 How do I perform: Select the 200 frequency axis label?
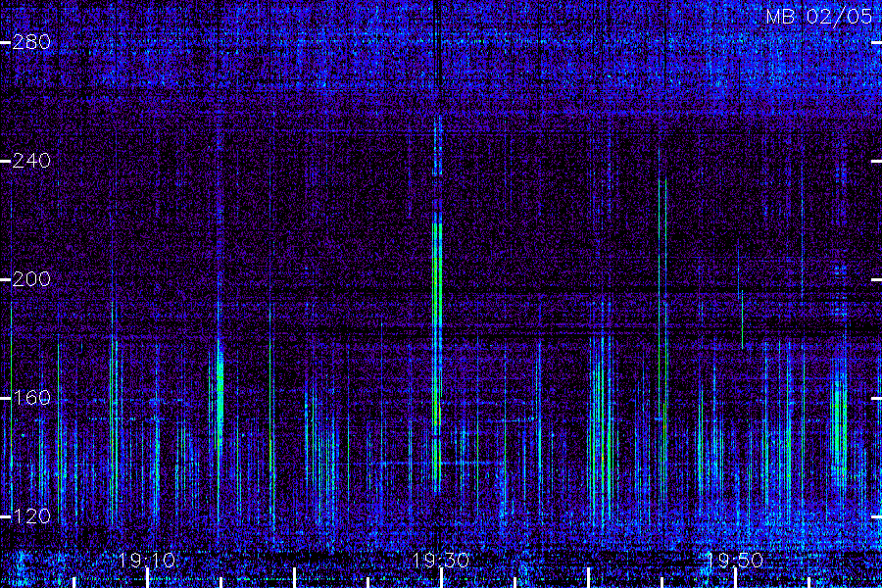(x=31, y=279)
